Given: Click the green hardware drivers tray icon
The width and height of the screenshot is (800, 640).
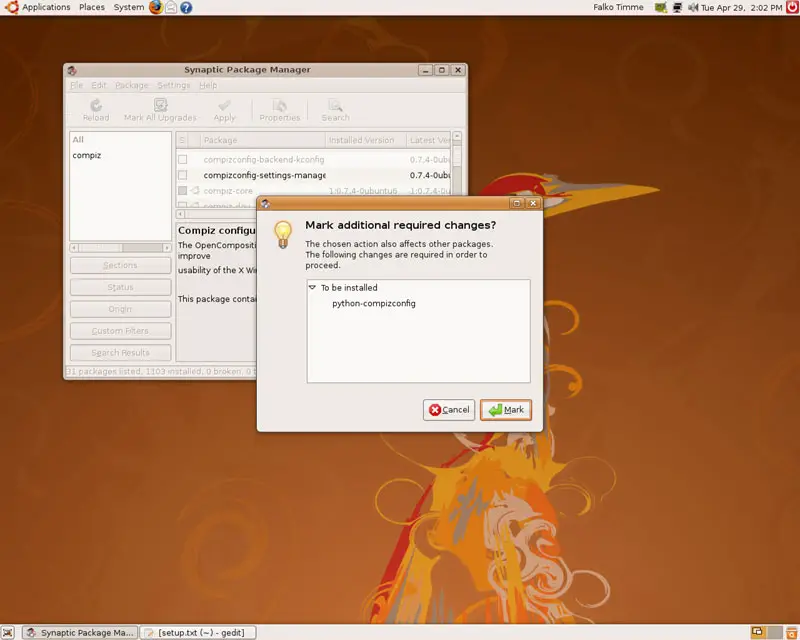Looking at the screenshot, I should (x=661, y=8).
